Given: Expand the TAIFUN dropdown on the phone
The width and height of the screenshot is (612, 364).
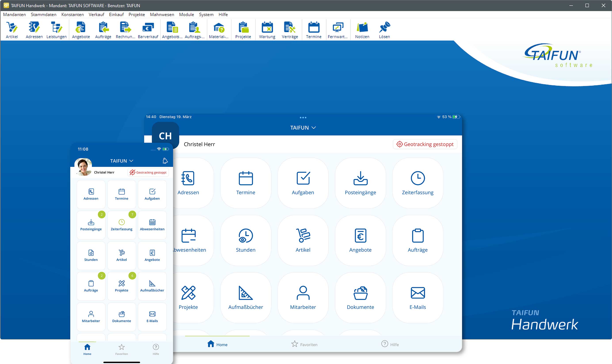Looking at the screenshot, I should 122,161.
